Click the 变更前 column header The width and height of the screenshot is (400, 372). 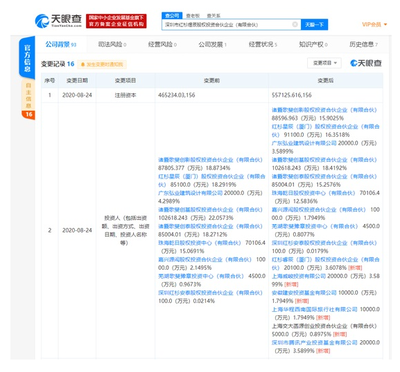point(212,81)
